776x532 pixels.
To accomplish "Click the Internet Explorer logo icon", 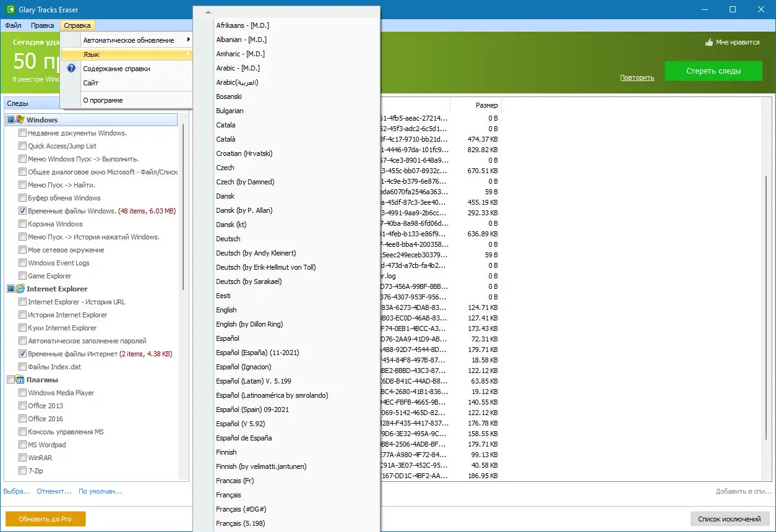I will click(20, 289).
